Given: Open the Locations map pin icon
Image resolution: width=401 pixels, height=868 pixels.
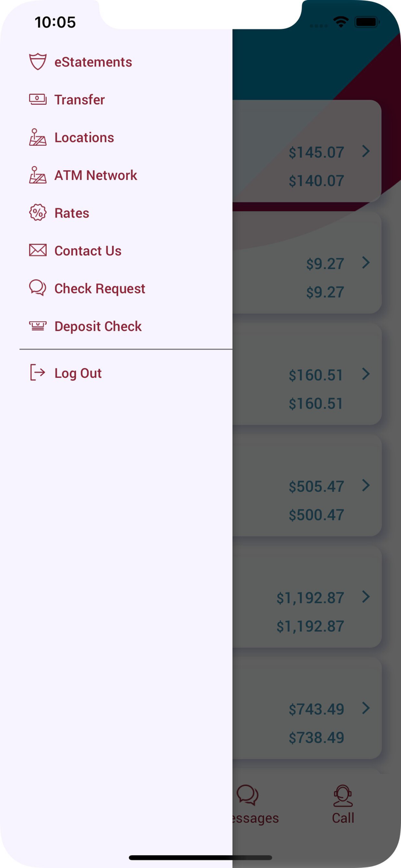Looking at the screenshot, I should click(x=38, y=137).
